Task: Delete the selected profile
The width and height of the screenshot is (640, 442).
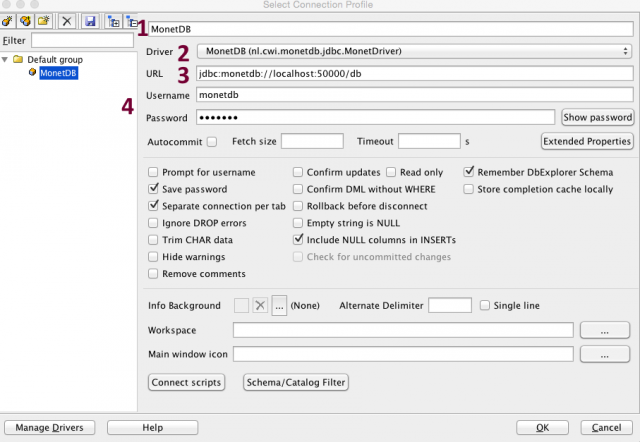Action: 67,20
